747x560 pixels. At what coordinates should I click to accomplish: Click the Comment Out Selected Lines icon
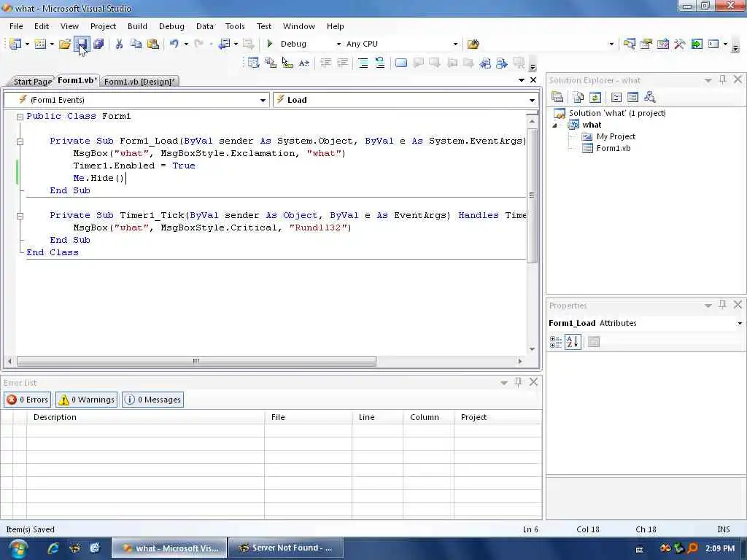coord(363,63)
